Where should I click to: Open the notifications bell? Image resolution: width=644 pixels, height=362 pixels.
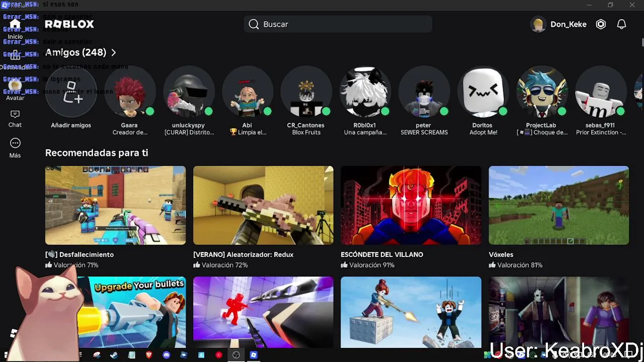622,24
